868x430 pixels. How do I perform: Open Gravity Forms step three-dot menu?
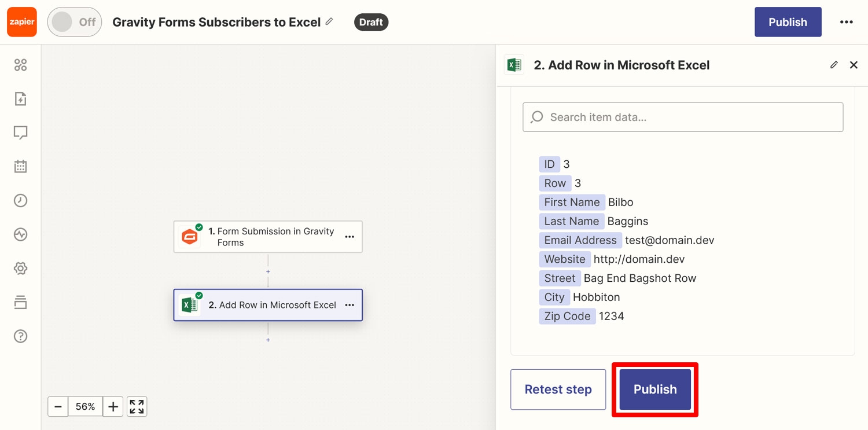pyautogui.click(x=350, y=237)
